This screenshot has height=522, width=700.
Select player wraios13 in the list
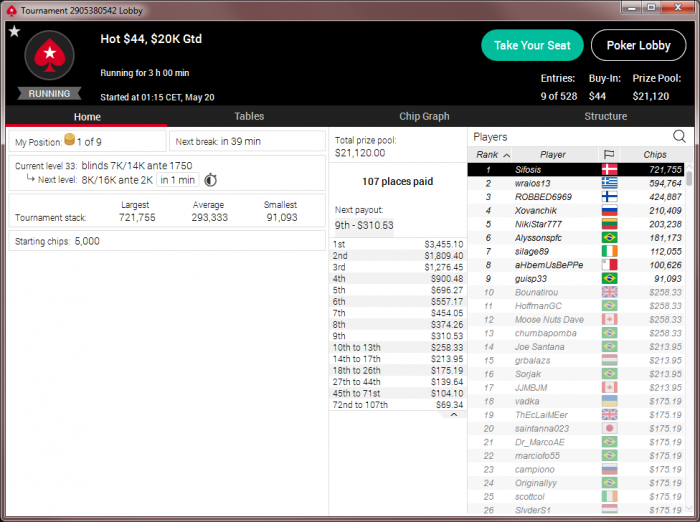tap(576, 184)
